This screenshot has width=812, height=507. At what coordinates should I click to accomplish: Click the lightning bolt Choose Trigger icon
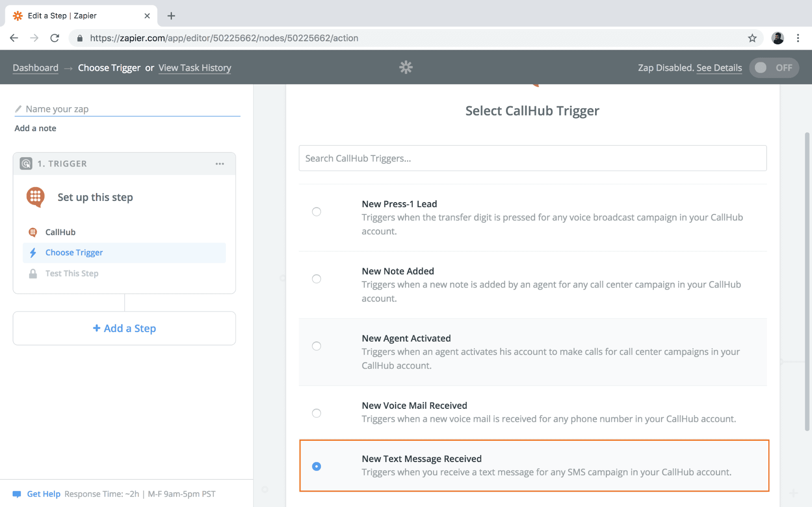click(x=33, y=252)
